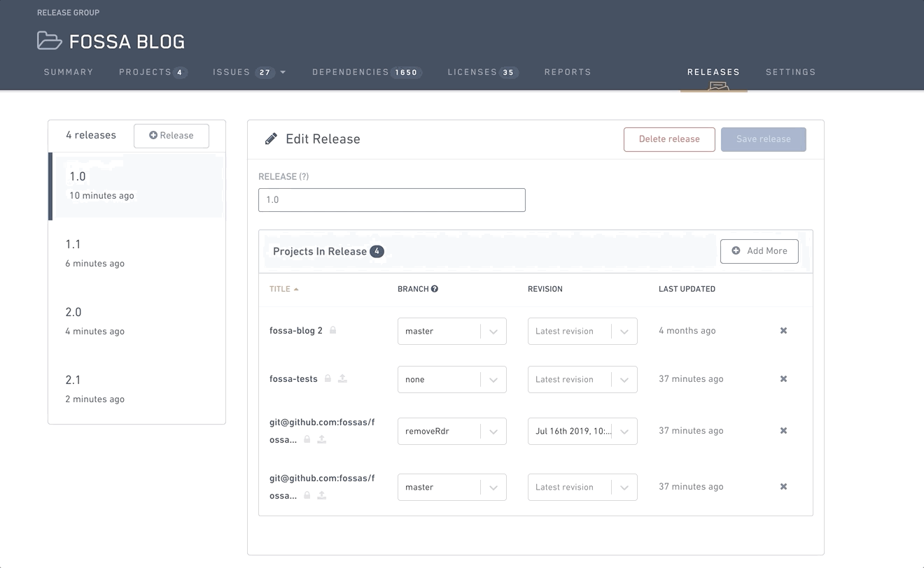
Task: Go to the SETTINGS tab
Action: point(790,72)
